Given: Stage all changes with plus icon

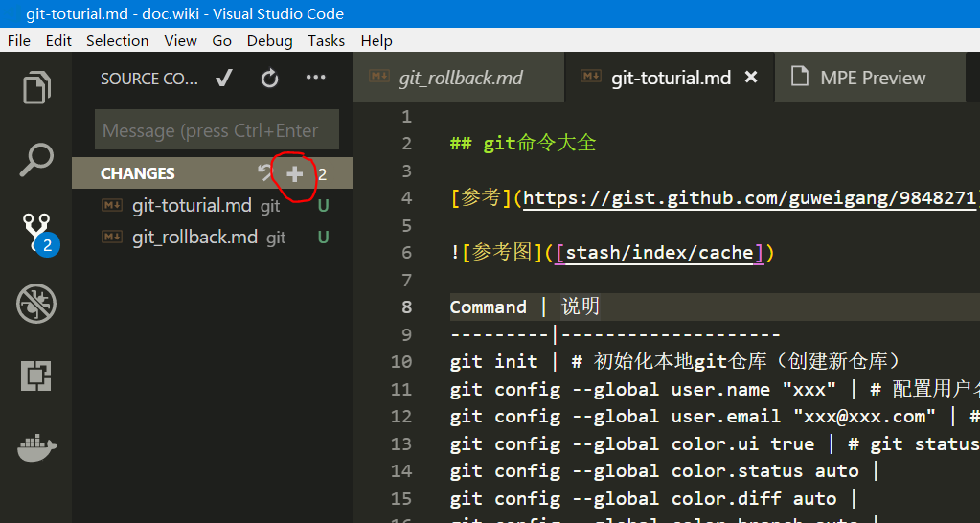Looking at the screenshot, I should (294, 173).
